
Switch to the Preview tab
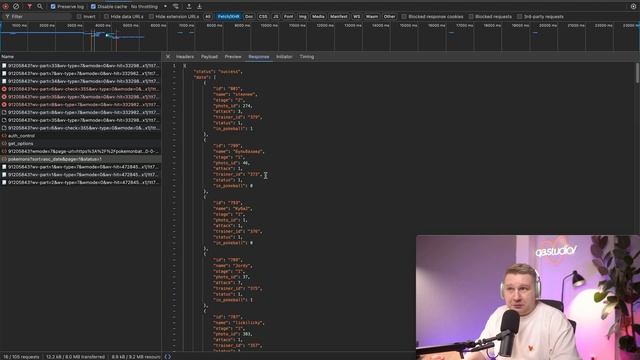[x=233, y=57]
